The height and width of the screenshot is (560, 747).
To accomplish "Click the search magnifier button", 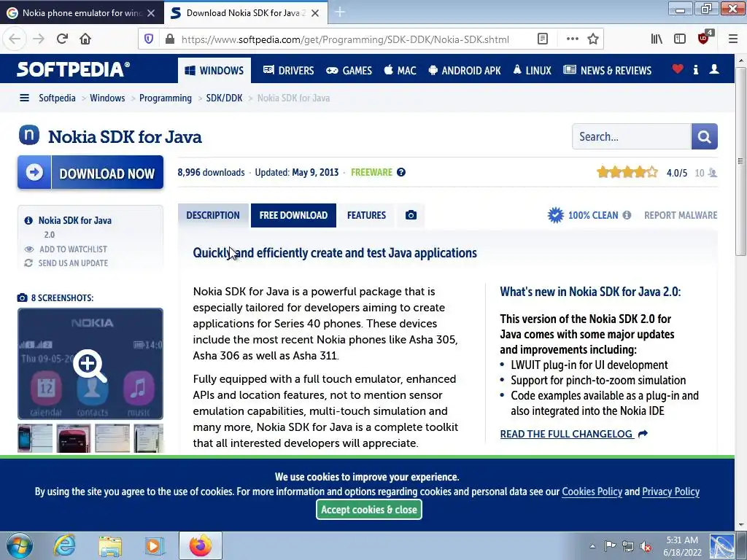I will (704, 136).
